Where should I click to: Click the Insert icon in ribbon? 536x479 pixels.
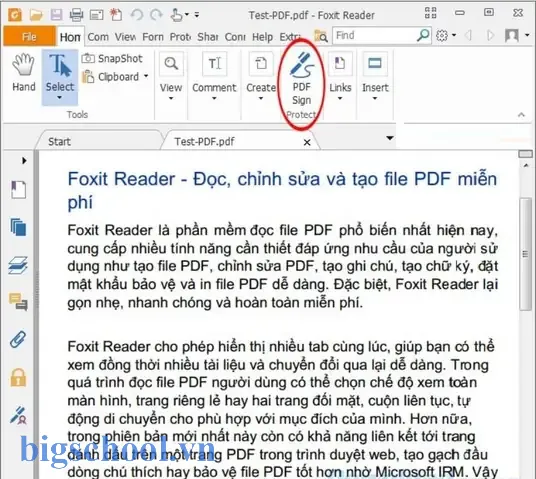[375, 64]
